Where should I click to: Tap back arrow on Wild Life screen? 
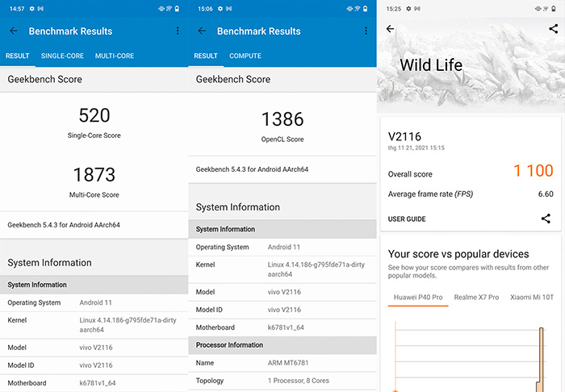(x=390, y=29)
